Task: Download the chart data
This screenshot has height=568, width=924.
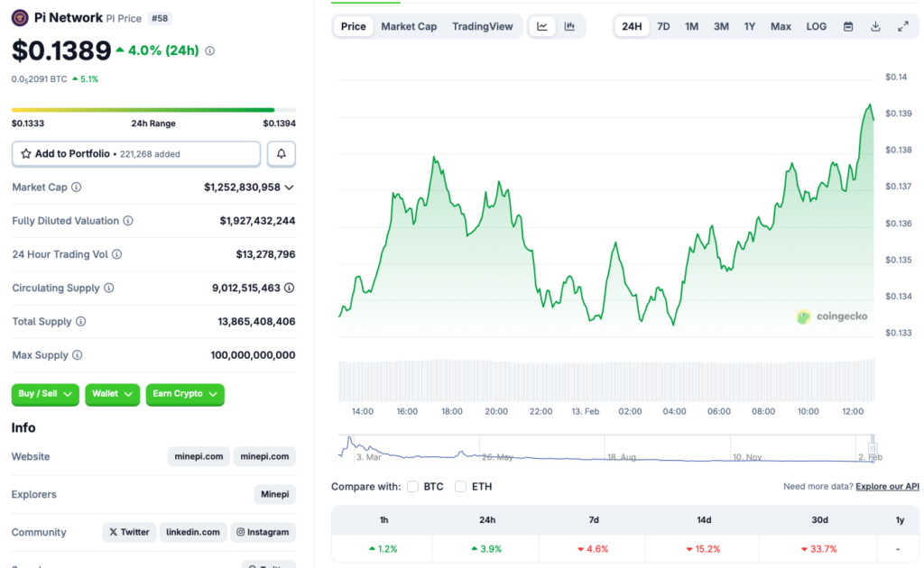Action: click(x=875, y=26)
